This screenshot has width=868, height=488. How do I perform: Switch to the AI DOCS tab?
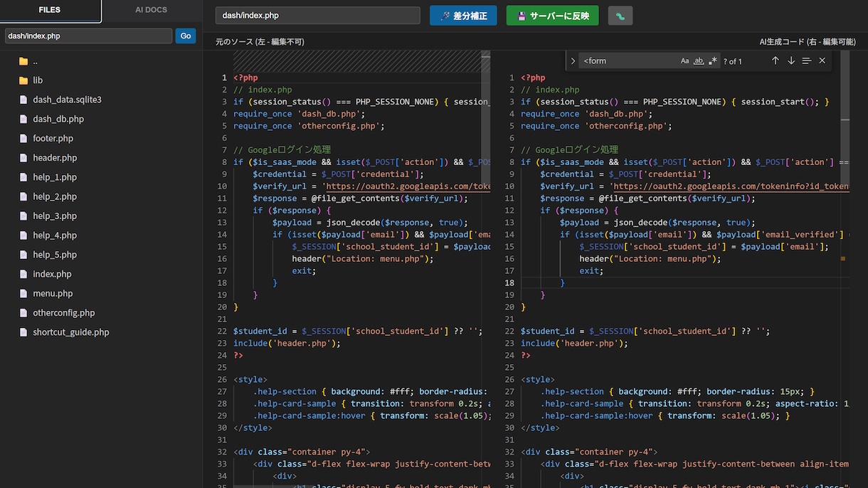point(152,11)
